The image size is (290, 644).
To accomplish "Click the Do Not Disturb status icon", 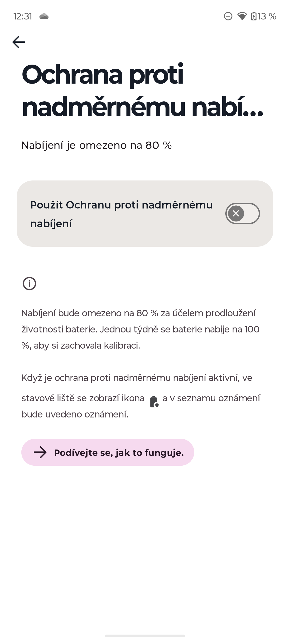I will click(x=228, y=16).
